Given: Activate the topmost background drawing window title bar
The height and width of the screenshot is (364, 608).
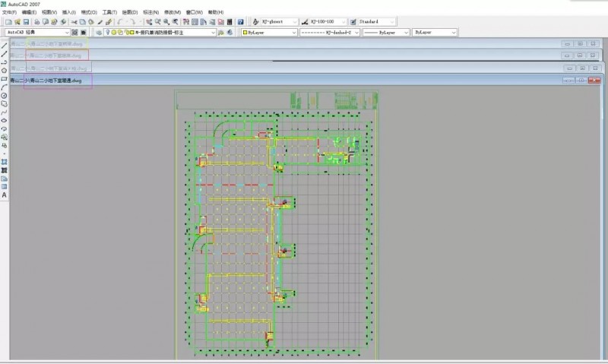Looking at the screenshot, I should coord(304,44).
